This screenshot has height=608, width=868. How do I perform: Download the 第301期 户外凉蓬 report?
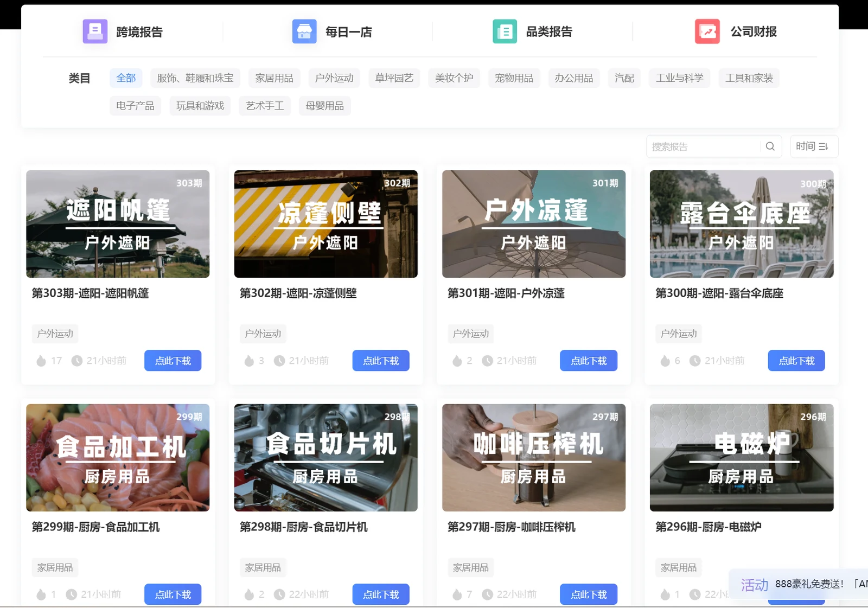point(589,361)
